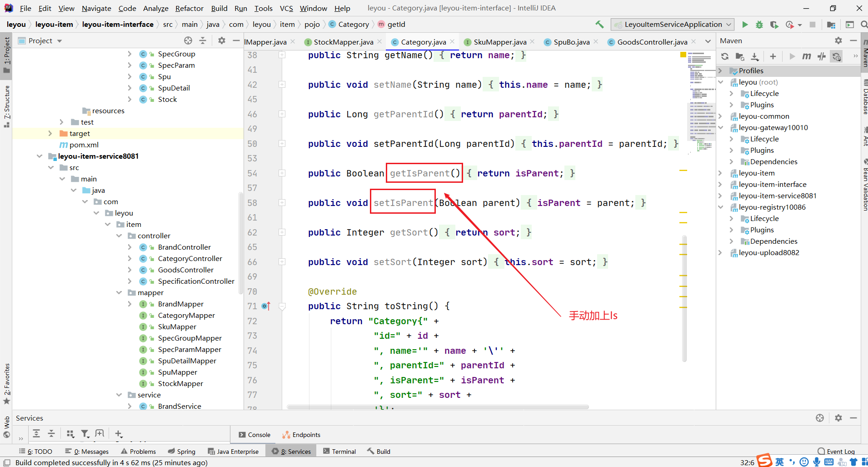
Task: Open Project Structure from the toolbar
Action: click(831, 25)
